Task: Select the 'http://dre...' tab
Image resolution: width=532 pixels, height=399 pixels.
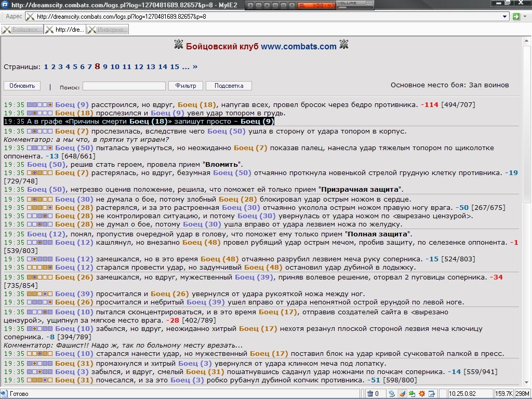Action: click(65, 30)
